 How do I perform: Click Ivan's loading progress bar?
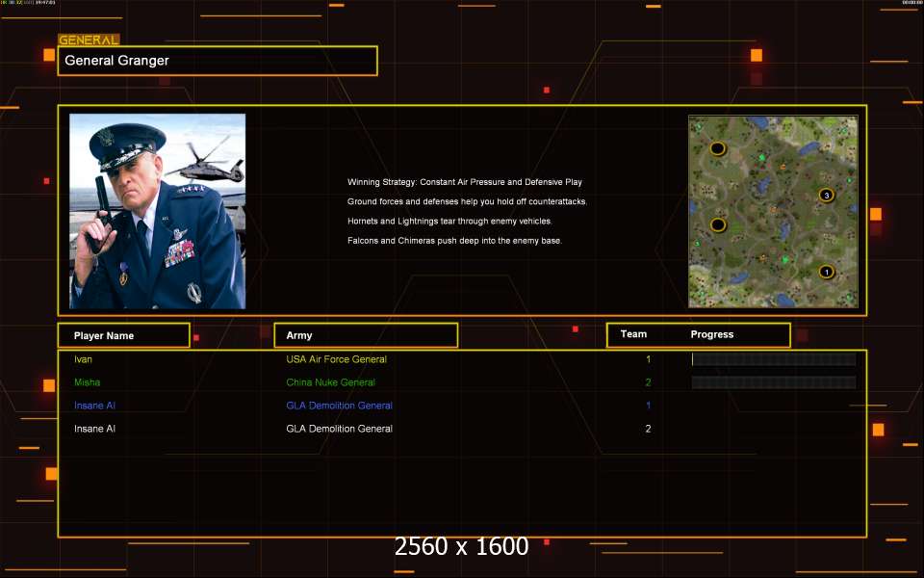click(774, 359)
